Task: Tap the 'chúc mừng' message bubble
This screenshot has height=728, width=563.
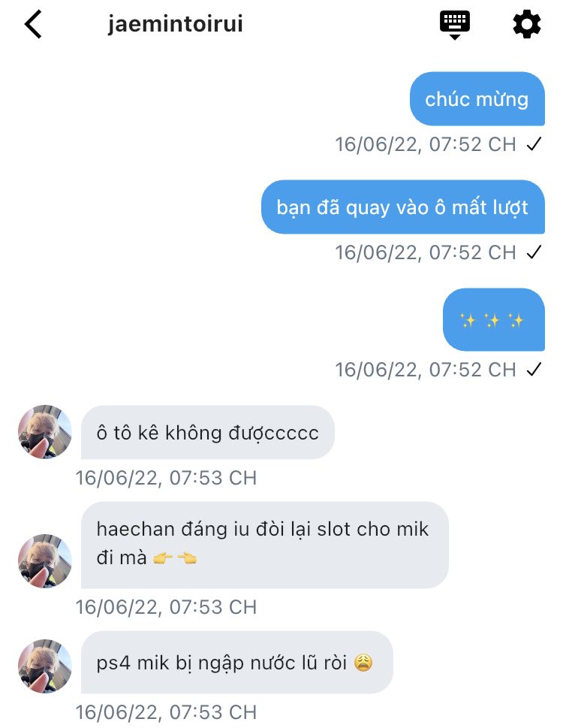Action: point(477,99)
